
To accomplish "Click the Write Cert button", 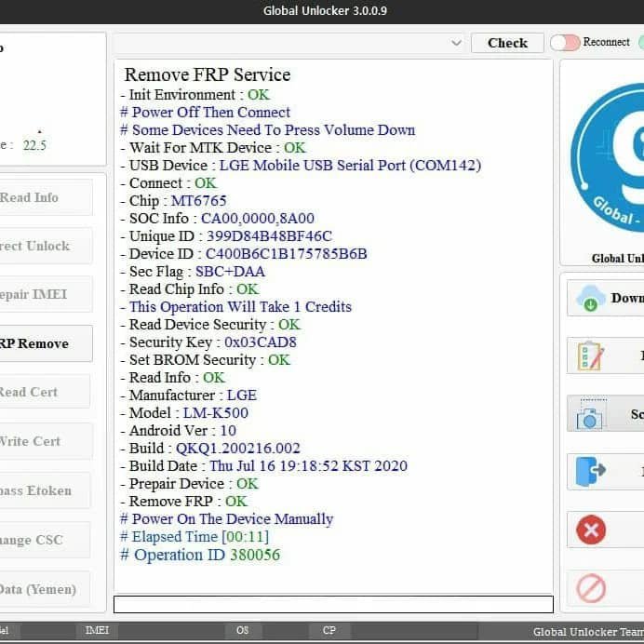I will [46, 441].
